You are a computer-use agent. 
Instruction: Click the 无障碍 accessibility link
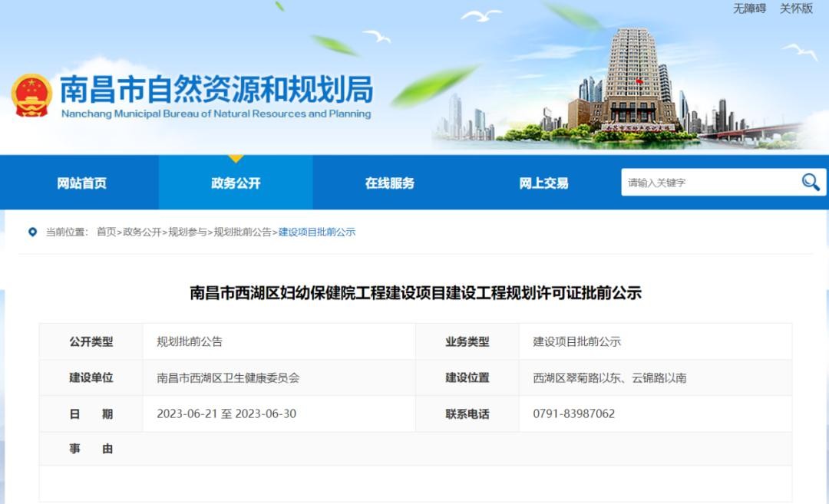tap(749, 8)
